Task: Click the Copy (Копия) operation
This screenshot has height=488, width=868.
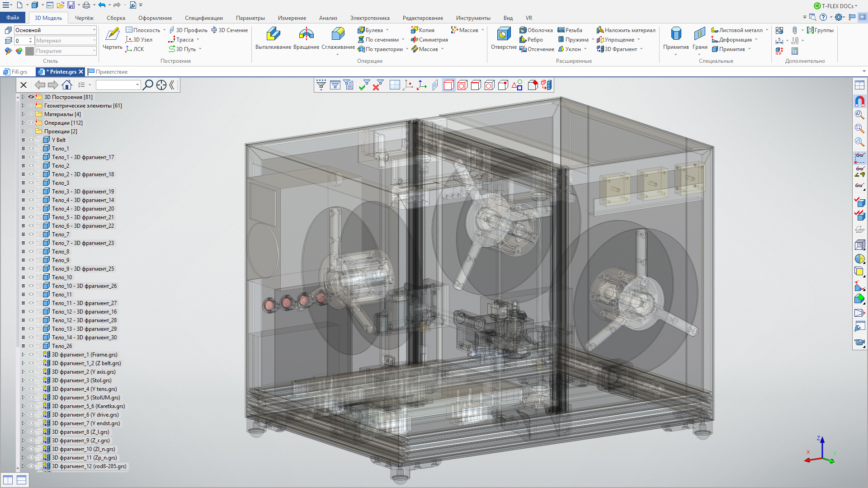Action: point(423,30)
